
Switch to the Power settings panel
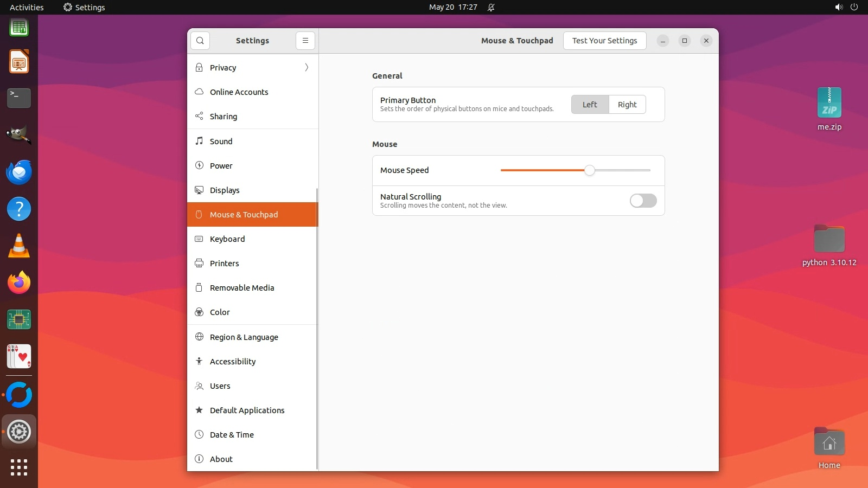point(221,166)
